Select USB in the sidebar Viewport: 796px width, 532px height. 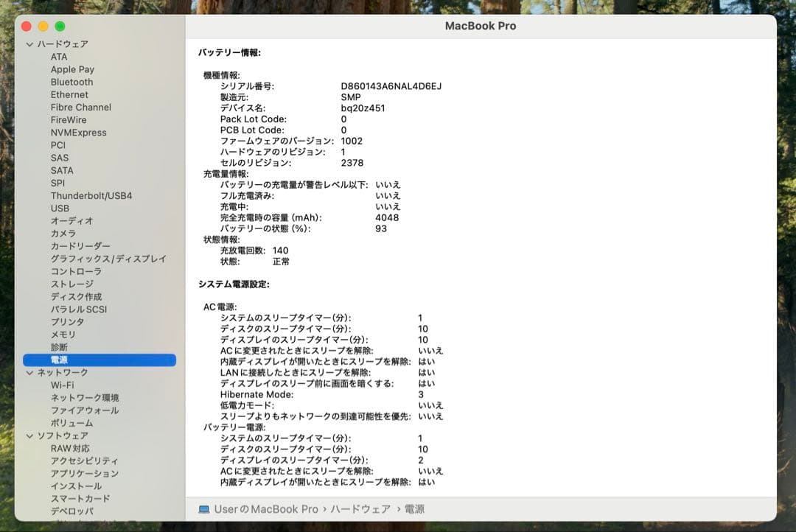[x=61, y=208]
